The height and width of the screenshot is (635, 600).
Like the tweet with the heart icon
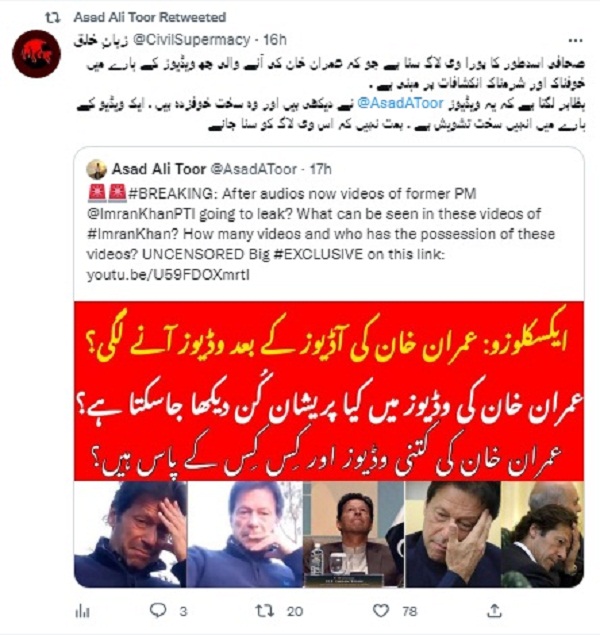(x=381, y=611)
